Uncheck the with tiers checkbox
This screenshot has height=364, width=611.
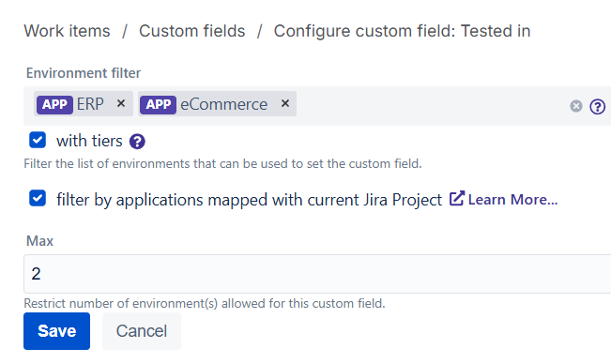click(x=38, y=140)
